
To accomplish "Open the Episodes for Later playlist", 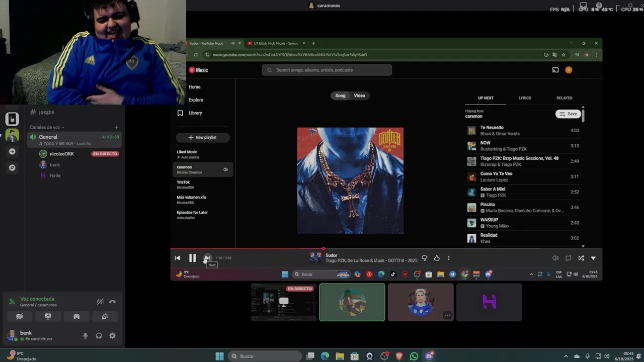I will point(203,215).
